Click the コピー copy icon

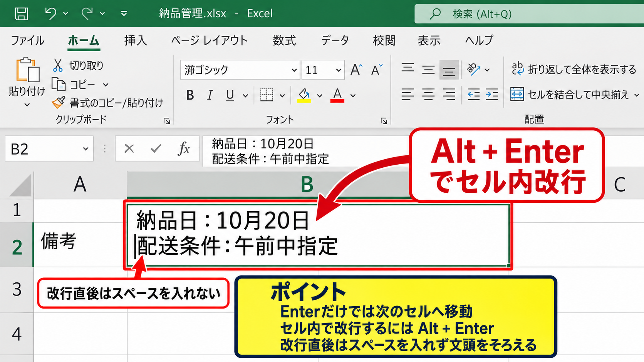pyautogui.click(x=59, y=84)
